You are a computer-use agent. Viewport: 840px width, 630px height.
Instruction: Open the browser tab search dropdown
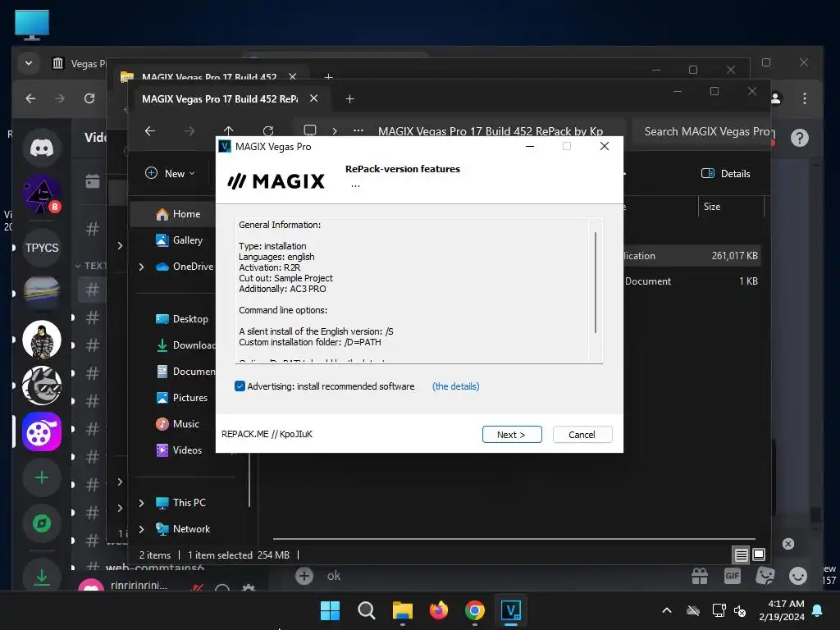[x=29, y=63]
